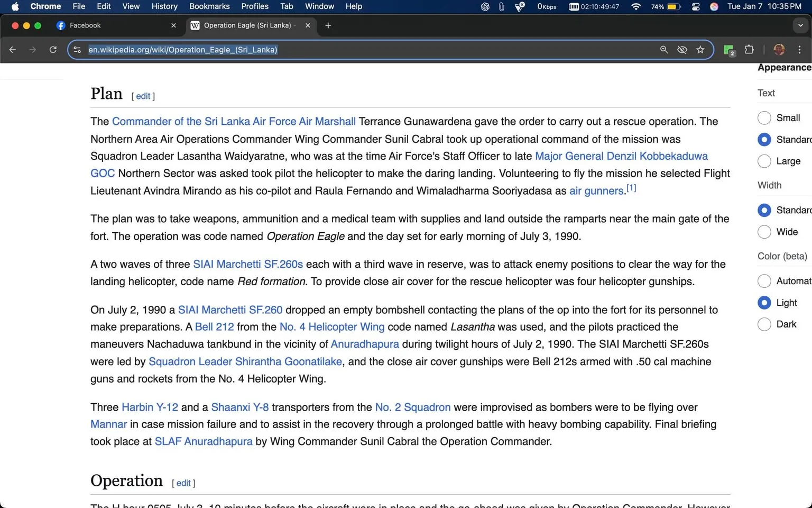Open the tab search chevron
The width and height of the screenshot is (812, 508).
799,25
